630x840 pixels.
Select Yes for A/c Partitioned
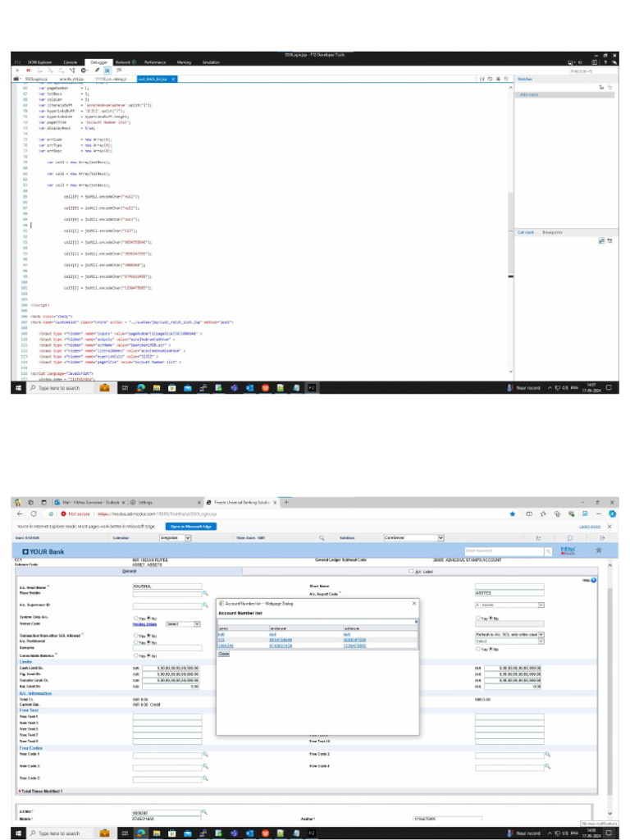click(x=135, y=641)
